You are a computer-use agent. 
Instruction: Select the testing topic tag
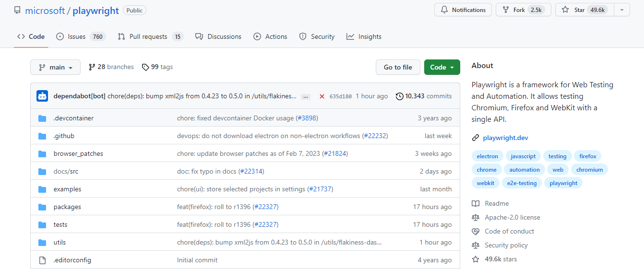point(558,156)
